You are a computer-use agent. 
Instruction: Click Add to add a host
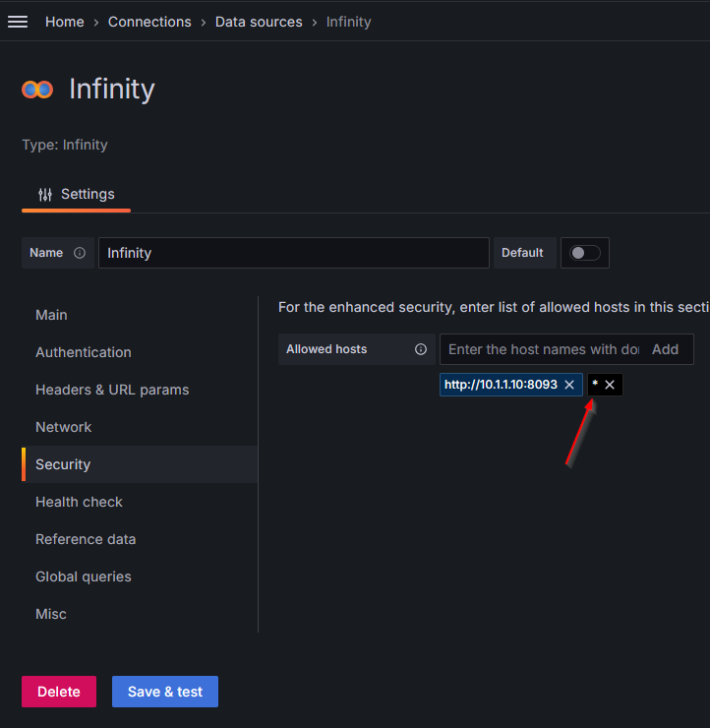point(665,349)
